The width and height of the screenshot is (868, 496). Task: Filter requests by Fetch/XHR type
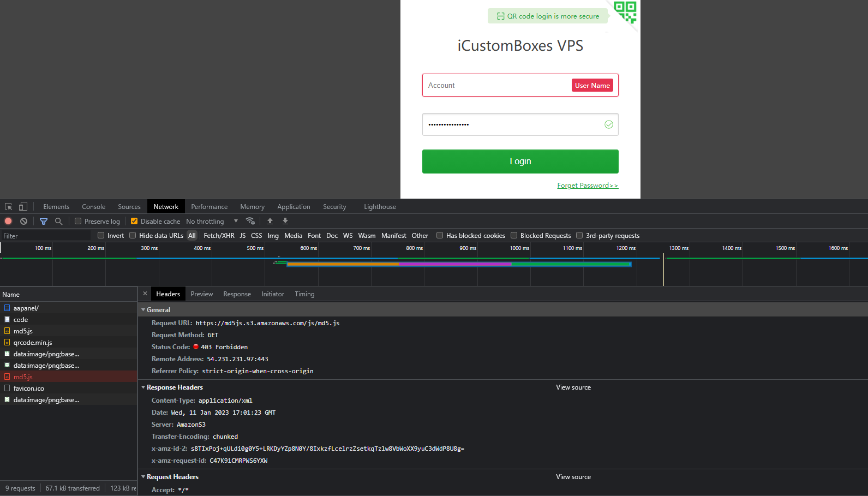(219, 236)
